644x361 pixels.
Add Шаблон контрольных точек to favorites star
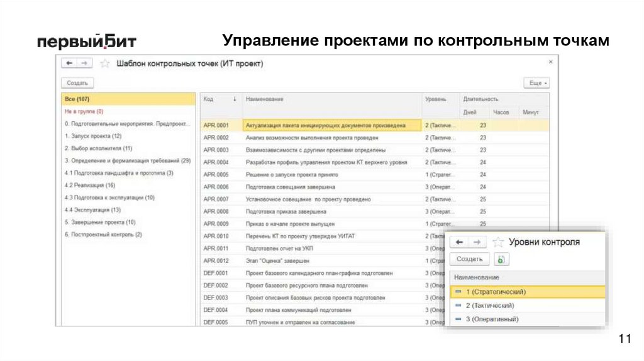point(105,64)
